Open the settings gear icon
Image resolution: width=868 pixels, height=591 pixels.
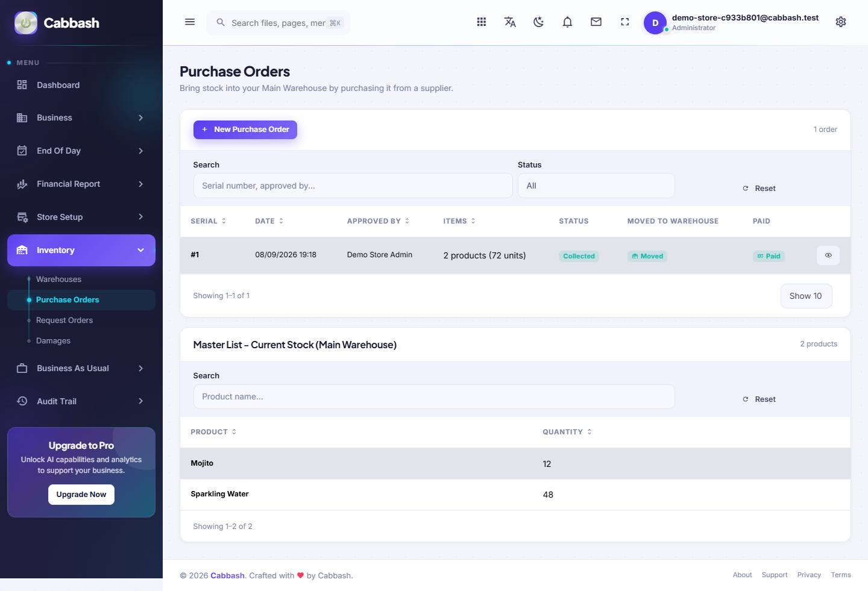[841, 22]
